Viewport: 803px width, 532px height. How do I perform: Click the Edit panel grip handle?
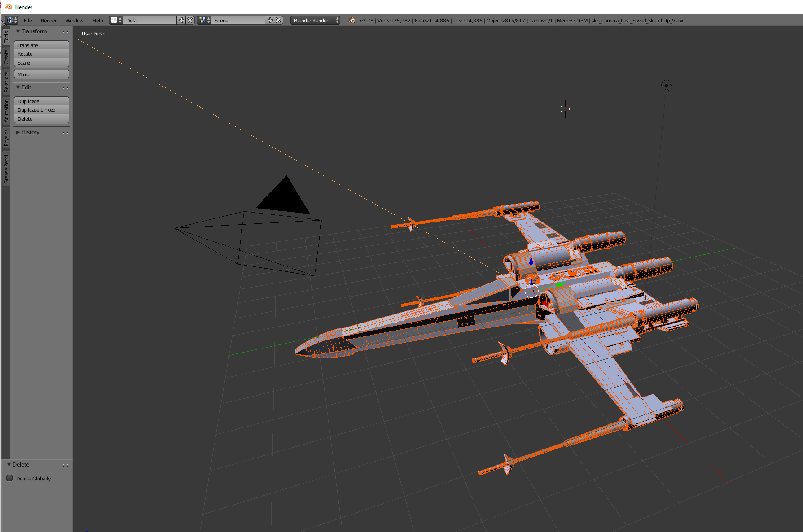tap(66, 88)
